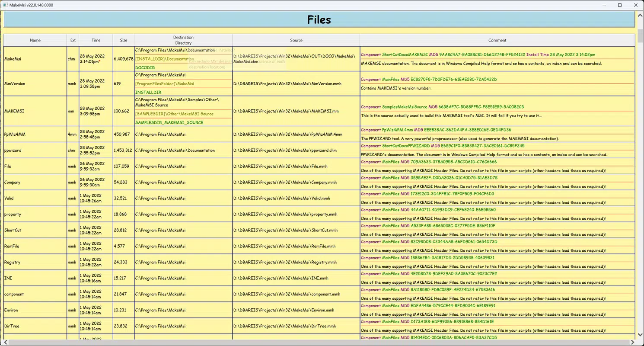The image size is (644, 346).
Task: Click time cell 26 May 2022 9:59:32am
Action: [x=96, y=166]
